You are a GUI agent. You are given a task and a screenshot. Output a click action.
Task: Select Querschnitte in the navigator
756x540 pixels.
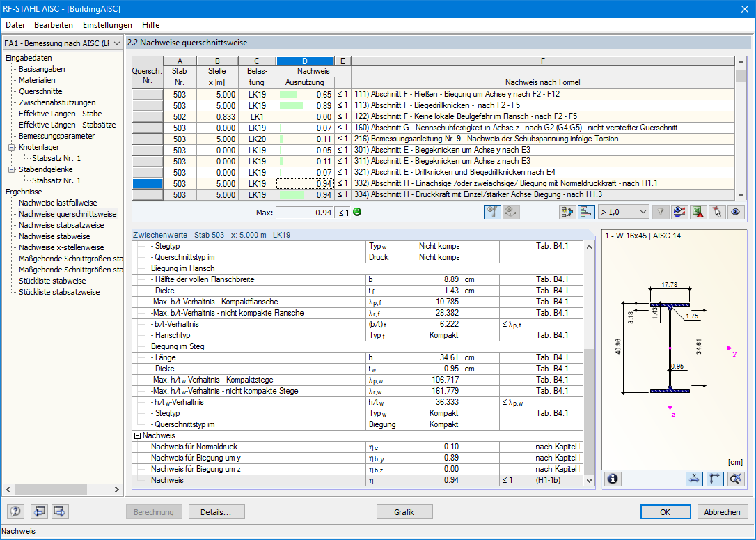40,91
